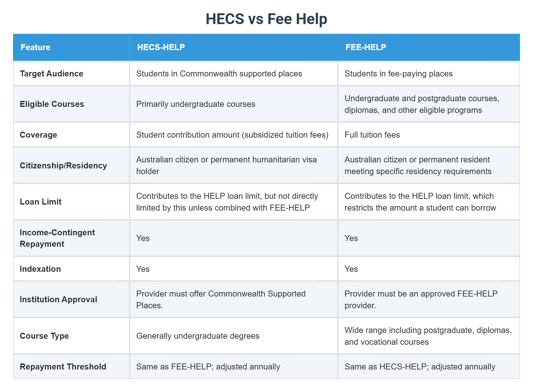533x392 pixels.
Task: Select the Loan Limit row label
Action: pyautogui.click(x=41, y=202)
